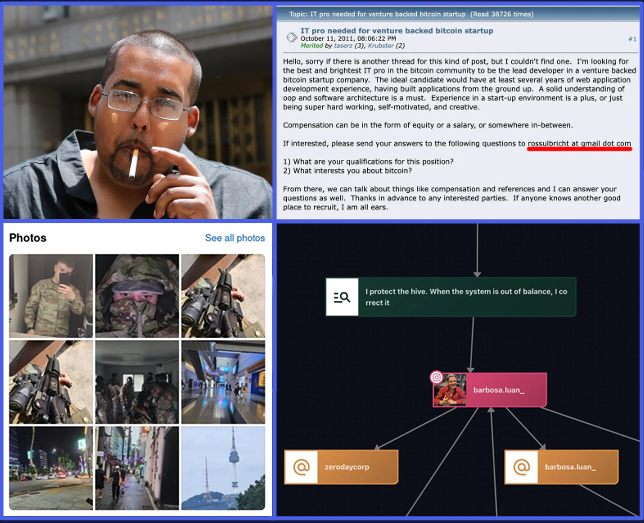The image size is (644, 523).
Task: Open the group of soldiers in hallway photo
Action: [x=137, y=382]
